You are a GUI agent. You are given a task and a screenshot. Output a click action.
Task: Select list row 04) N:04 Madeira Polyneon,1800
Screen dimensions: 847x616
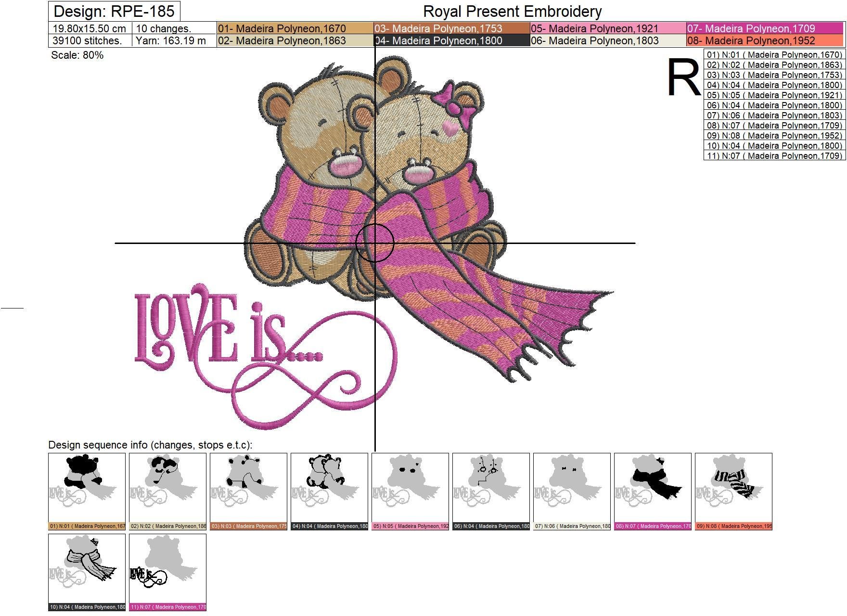pos(775,85)
